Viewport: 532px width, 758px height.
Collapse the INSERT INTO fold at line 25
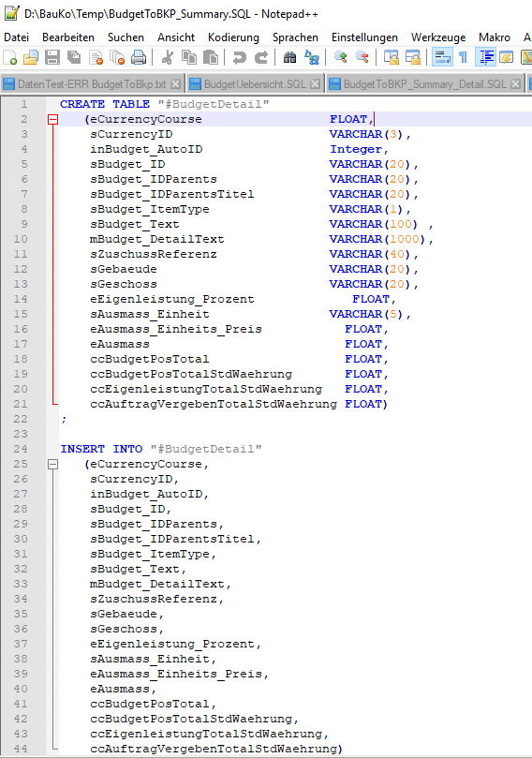tap(53, 464)
